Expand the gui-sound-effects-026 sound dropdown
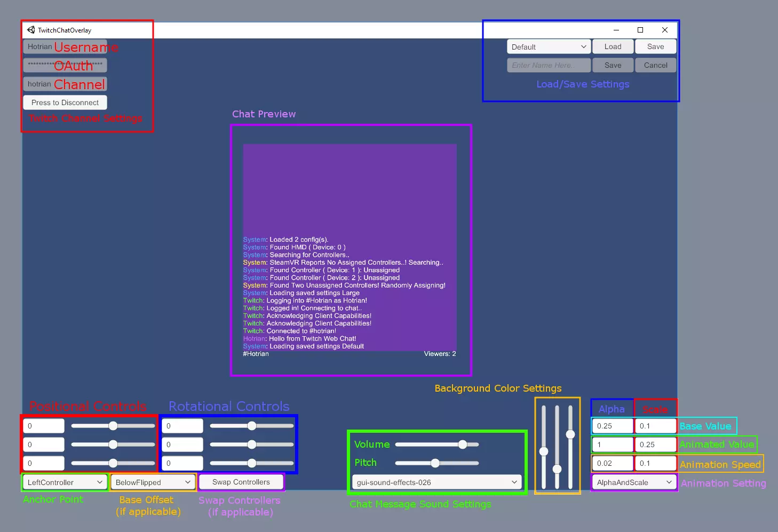The width and height of the screenshot is (778, 532). (x=437, y=482)
